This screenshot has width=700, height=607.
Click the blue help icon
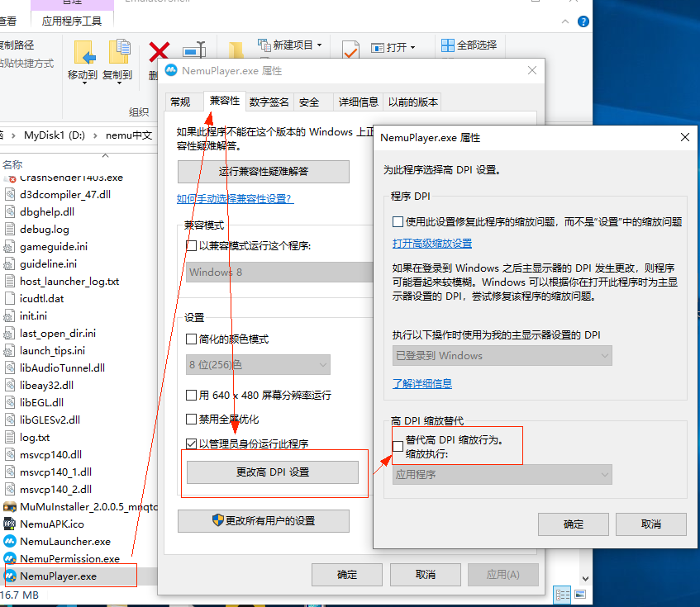[x=583, y=21]
